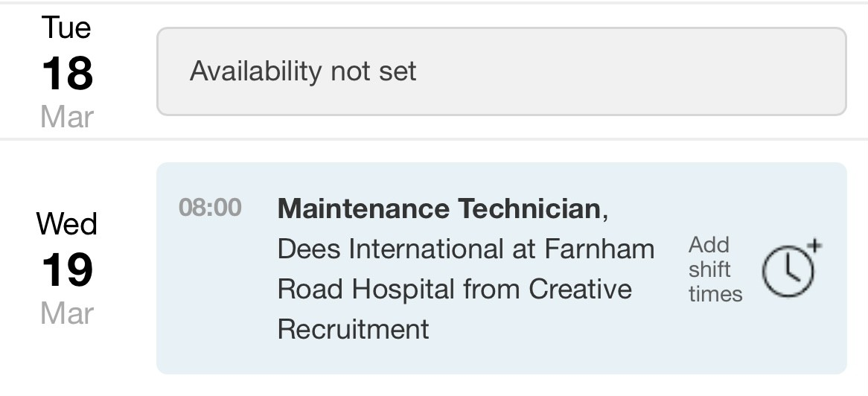Click the 'Tue' weekday label

[67, 28]
